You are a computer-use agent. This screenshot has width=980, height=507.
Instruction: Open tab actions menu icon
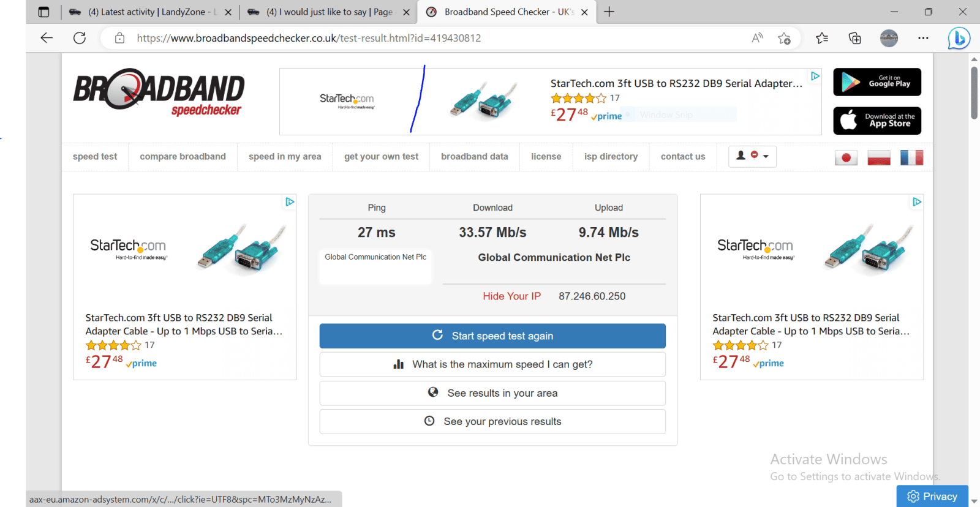point(43,12)
